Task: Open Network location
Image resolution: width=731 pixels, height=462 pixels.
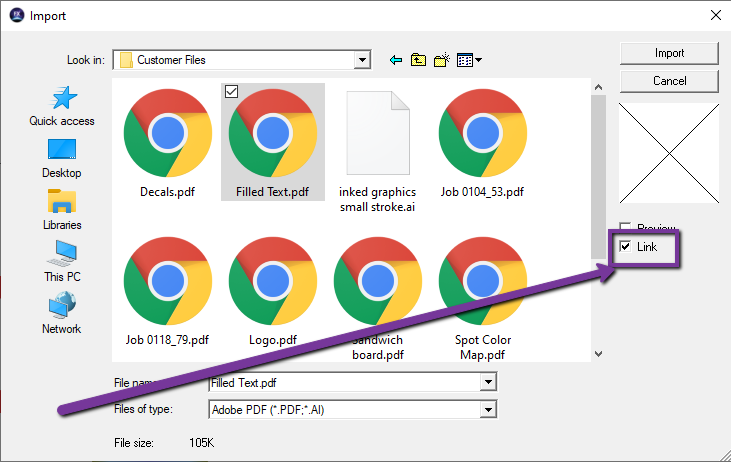Action: [x=62, y=313]
